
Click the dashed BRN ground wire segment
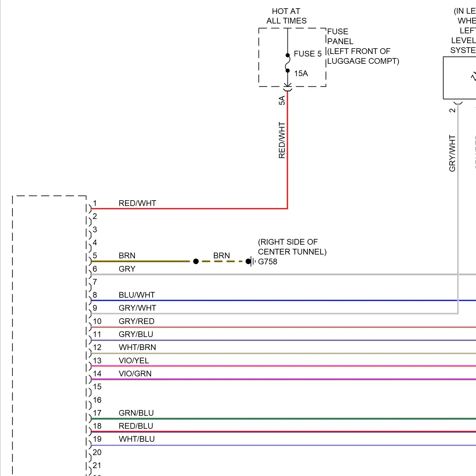click(x=222, y=261)
